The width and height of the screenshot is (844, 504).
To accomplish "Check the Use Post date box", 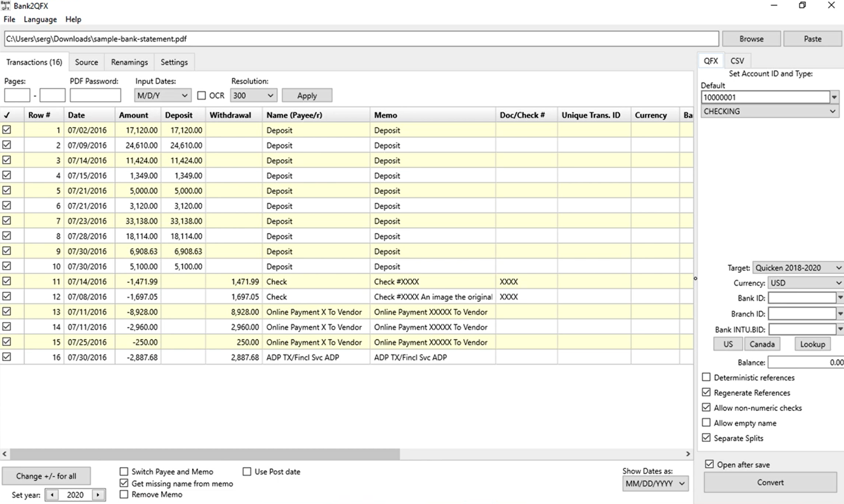I will tap(247, 472).
